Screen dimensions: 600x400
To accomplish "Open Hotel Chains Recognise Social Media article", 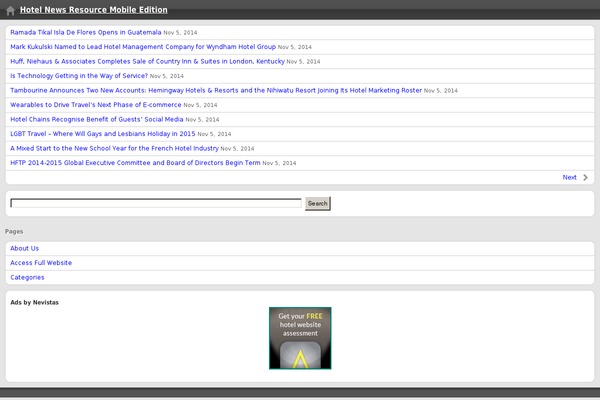I will [97, 119].
